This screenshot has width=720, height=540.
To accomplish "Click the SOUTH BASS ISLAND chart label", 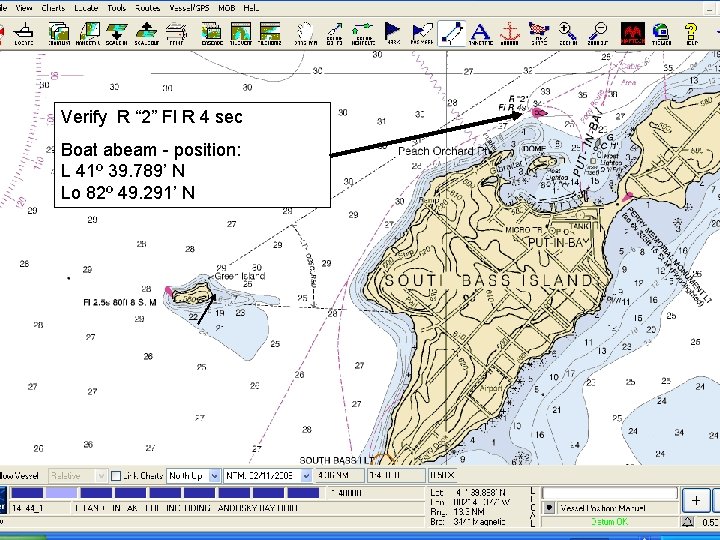I will point(489,280).
